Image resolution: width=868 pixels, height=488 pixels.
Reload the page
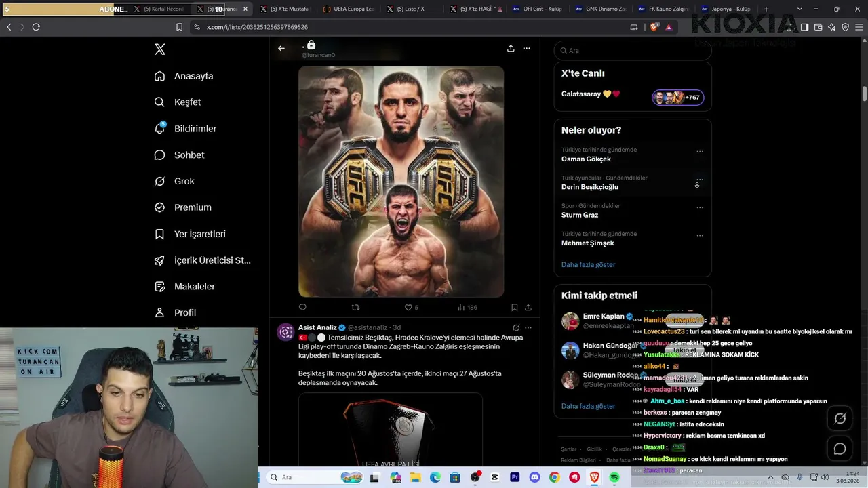point(36,27)
